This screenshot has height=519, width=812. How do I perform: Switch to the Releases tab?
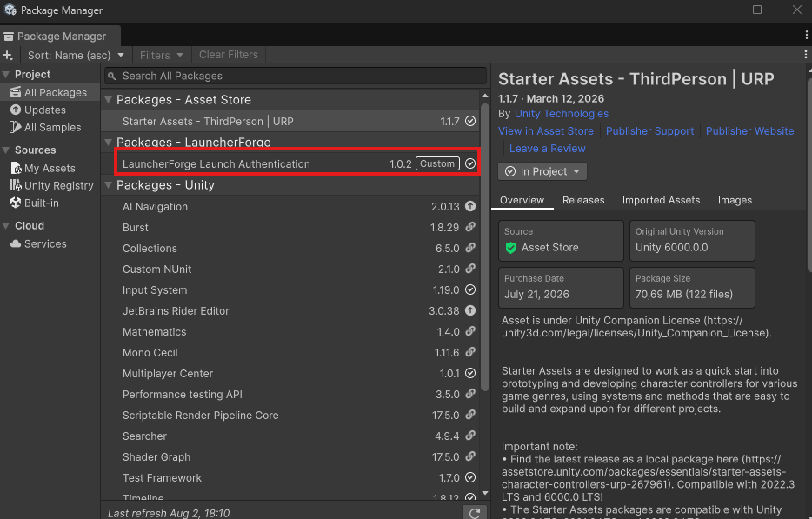pos(583,201)
